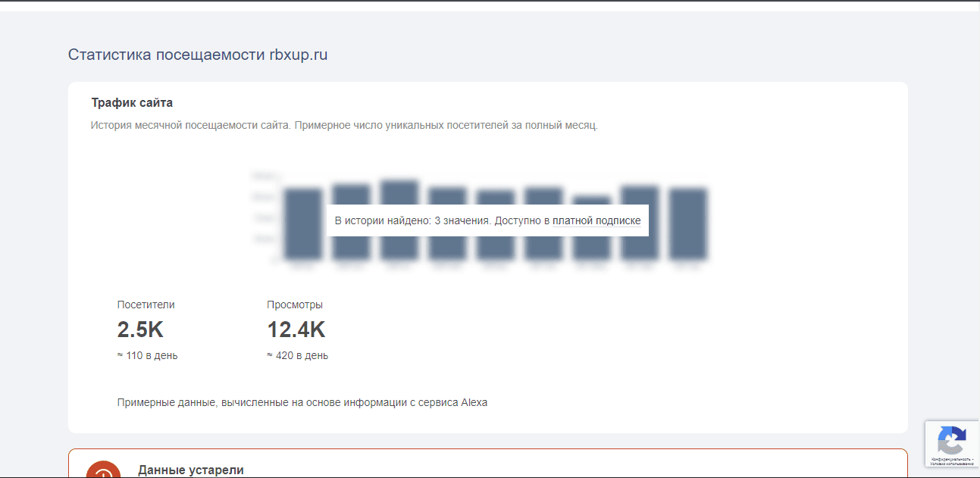
Task: Click the 2.5K visitors value
Action: (140, 330)
